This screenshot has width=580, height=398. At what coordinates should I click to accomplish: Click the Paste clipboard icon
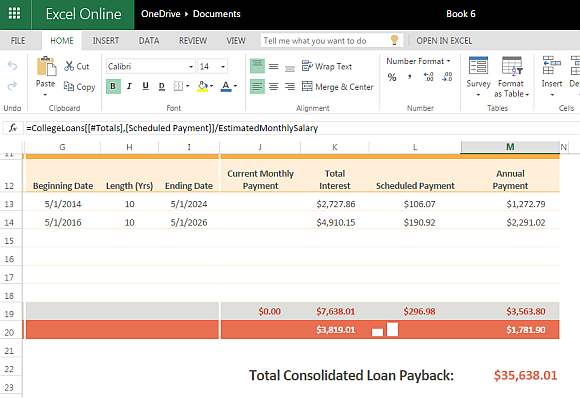46,67
